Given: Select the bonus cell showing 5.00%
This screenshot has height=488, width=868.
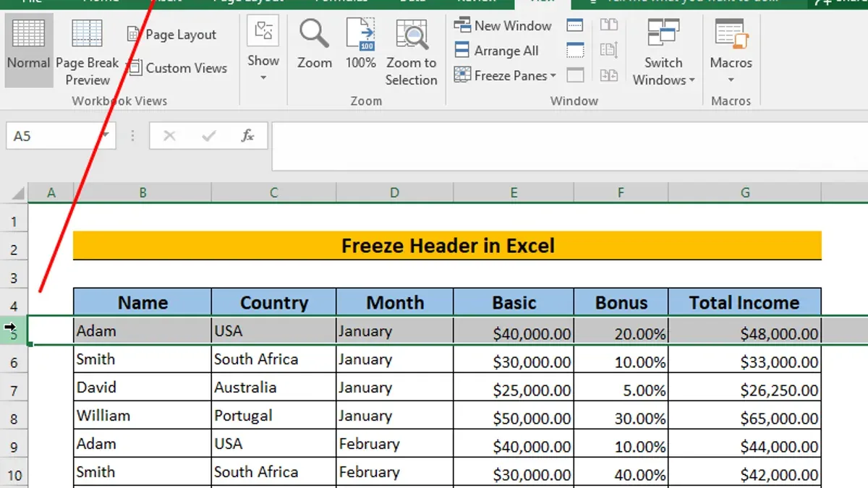Looking at the screenshot, I should (x=621, y=388).
